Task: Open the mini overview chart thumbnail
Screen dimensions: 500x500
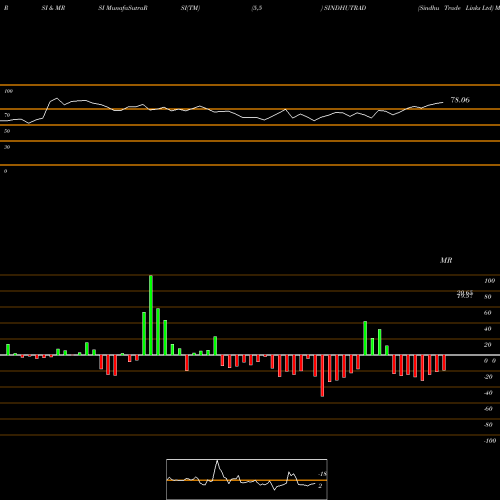Action: (x=247, y=479)
